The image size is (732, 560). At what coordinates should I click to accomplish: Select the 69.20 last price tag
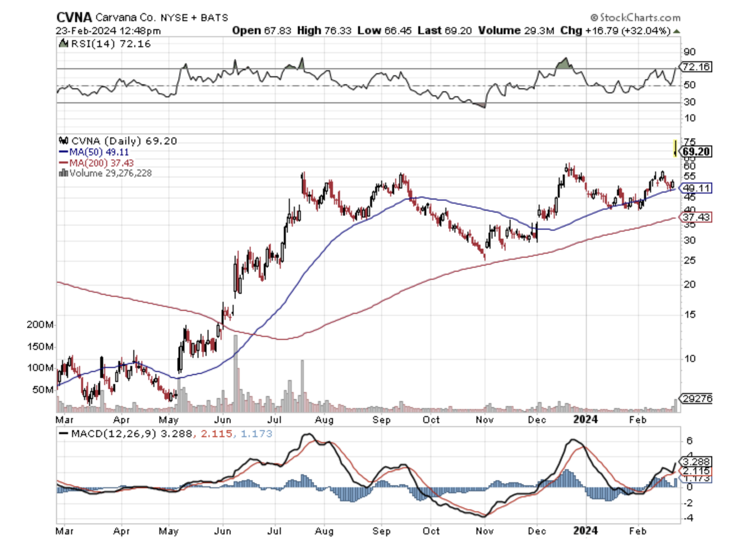pos(696,151)
